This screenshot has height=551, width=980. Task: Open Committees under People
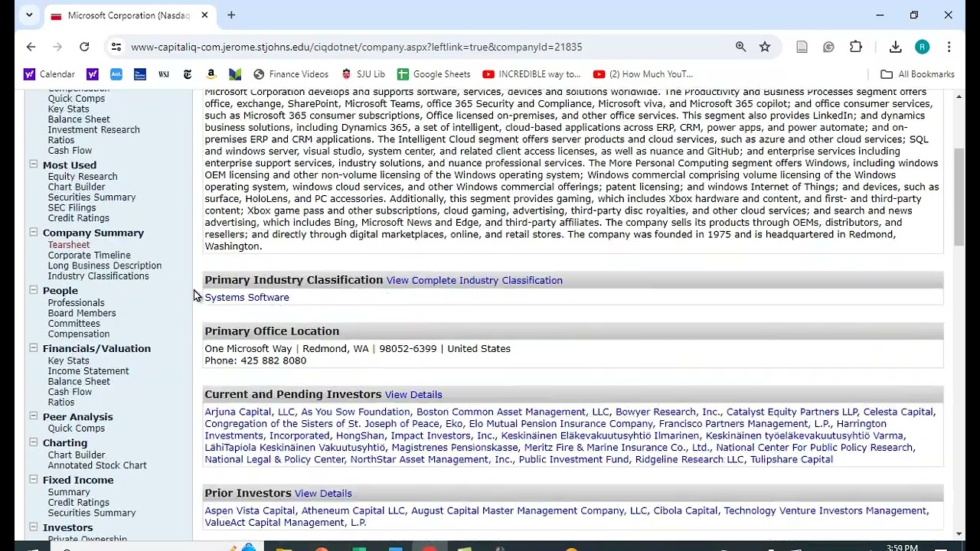(74, 324)
